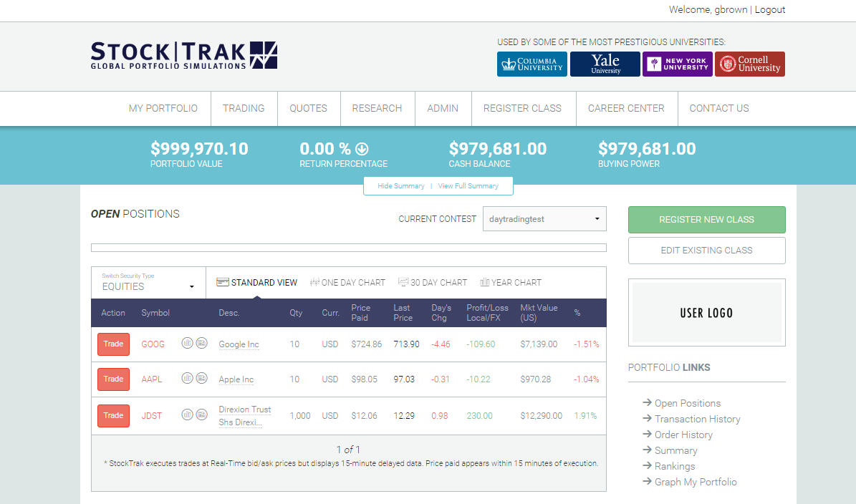Click the return percentage down-arrow icon

pos(362,148)
